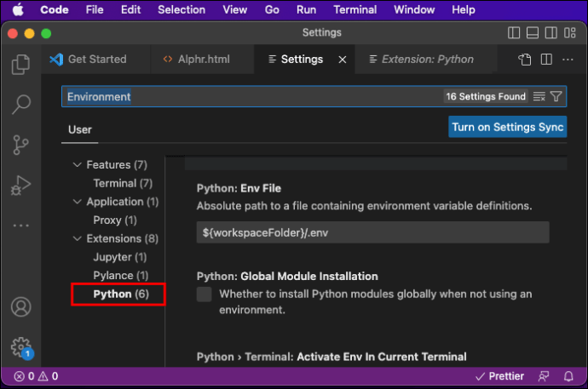The height and width of the screenshot is (389, 588).
Task: Toggle primary sidebar layout icon in title bar
Action: 514,33
